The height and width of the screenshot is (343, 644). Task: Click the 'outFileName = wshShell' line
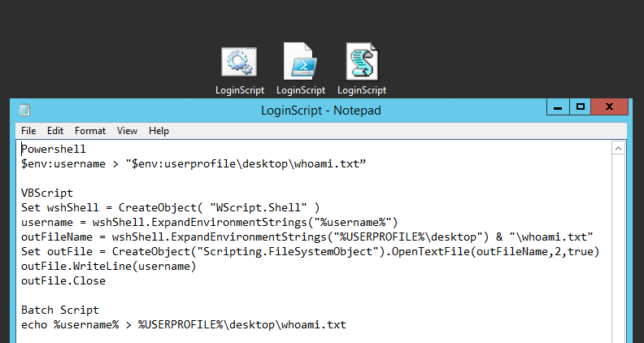tap(307, 237)
